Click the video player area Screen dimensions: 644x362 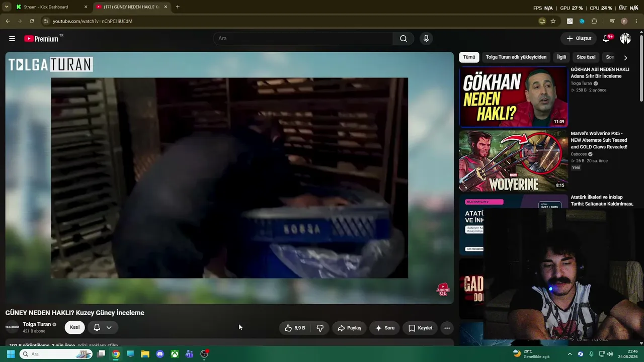(229, 178)
